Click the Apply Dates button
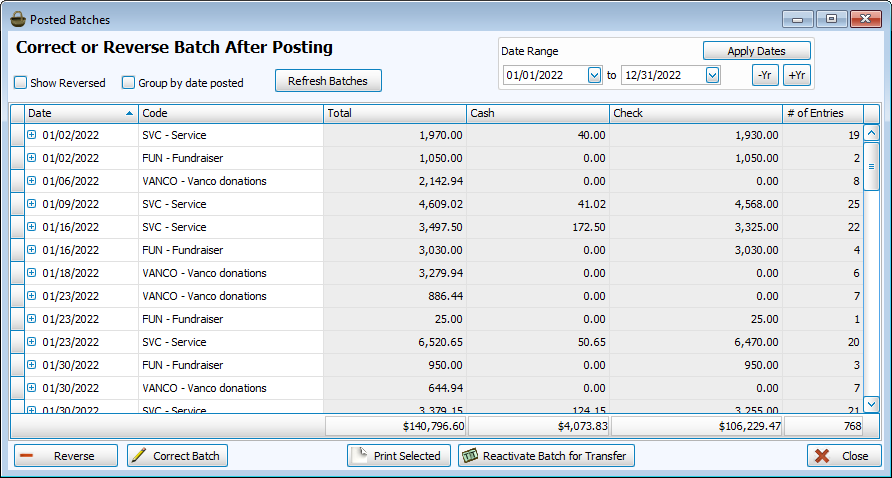Viewport: 892px width, 478px height. (756, 51)
